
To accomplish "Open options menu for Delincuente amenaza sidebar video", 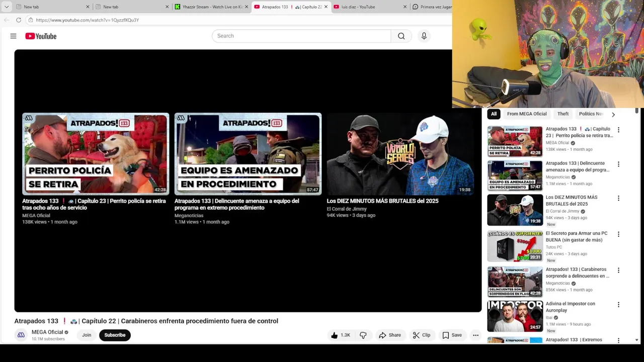I will coord(618,164).
